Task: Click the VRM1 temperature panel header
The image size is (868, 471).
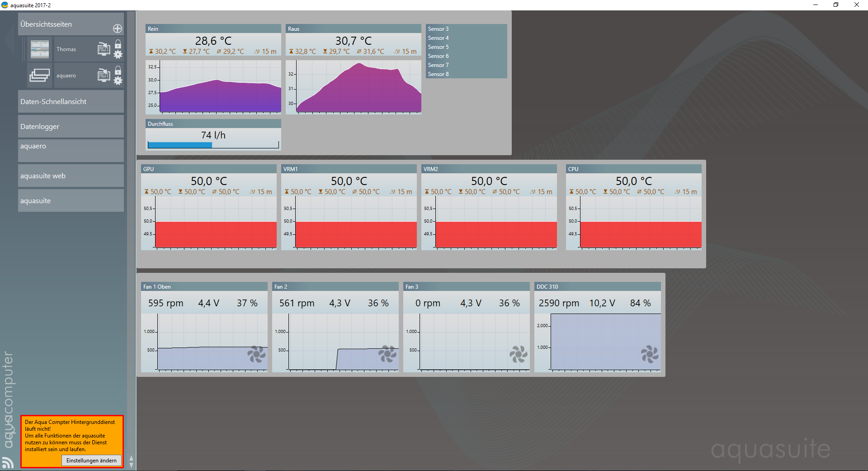Action: 349,169
